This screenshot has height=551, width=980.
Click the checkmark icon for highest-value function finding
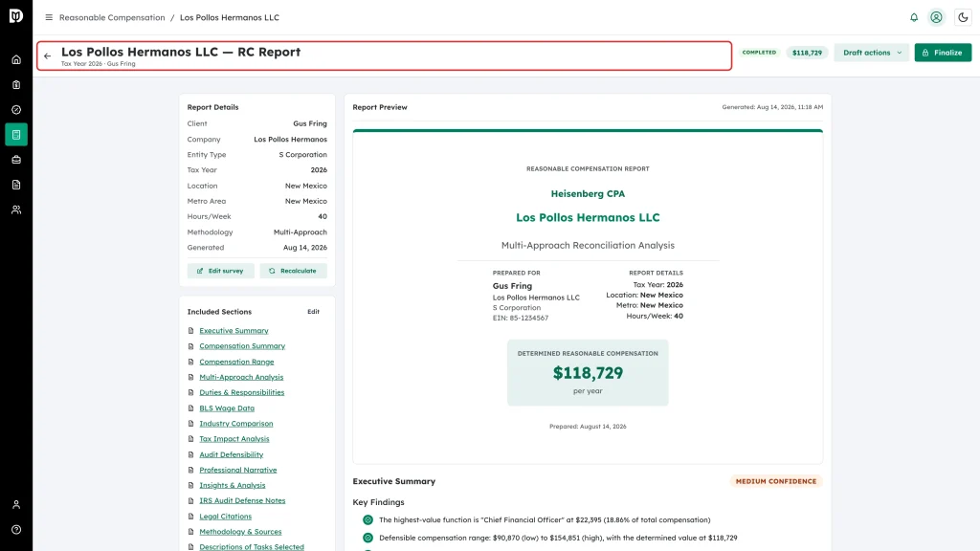pos(368,519)
